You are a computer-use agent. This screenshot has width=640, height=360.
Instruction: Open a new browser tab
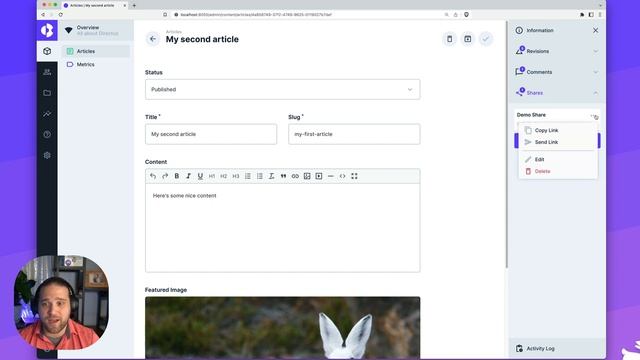[x=134, y=5]
